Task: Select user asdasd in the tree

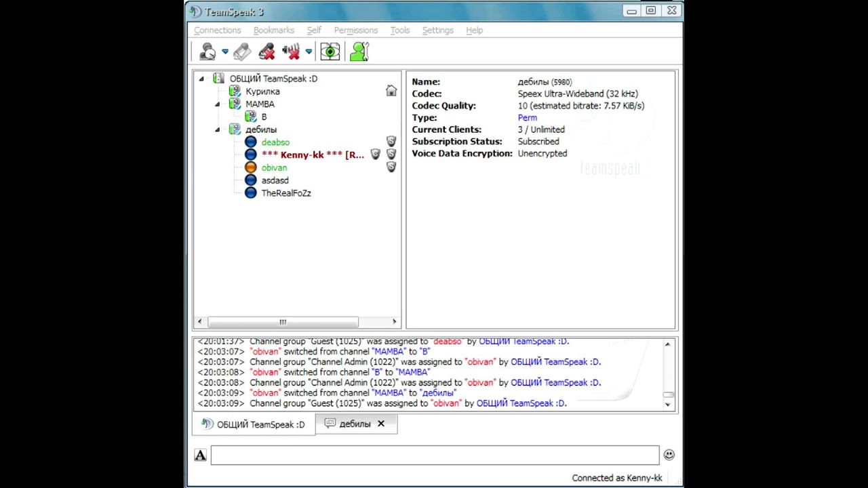Action: click(275, 181)
